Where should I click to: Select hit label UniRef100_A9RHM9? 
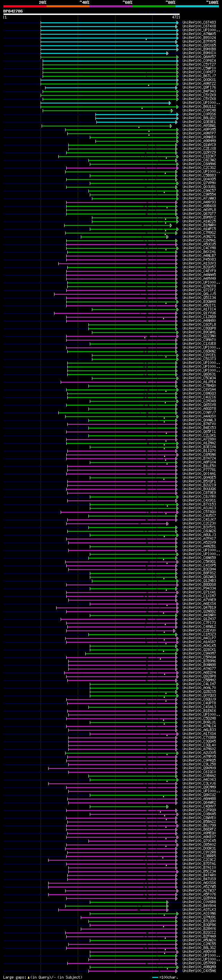pos(199,141)
